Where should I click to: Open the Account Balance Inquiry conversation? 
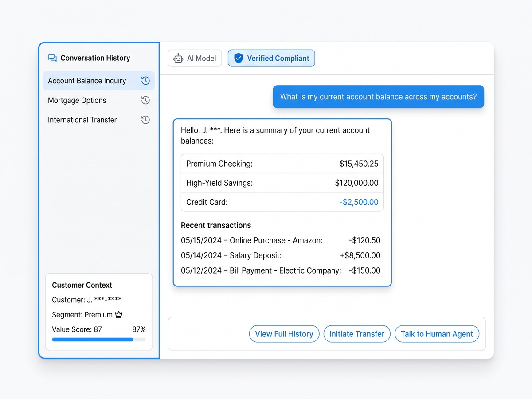(x=99, y=81)
